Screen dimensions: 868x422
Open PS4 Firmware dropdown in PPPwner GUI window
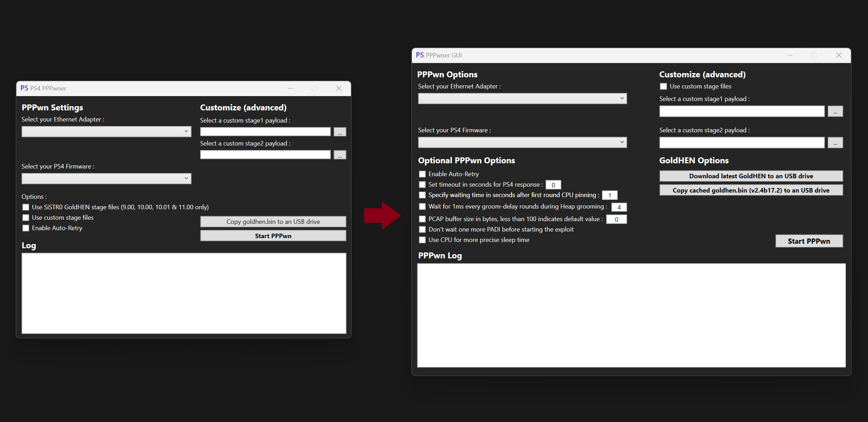click(522, 142)
